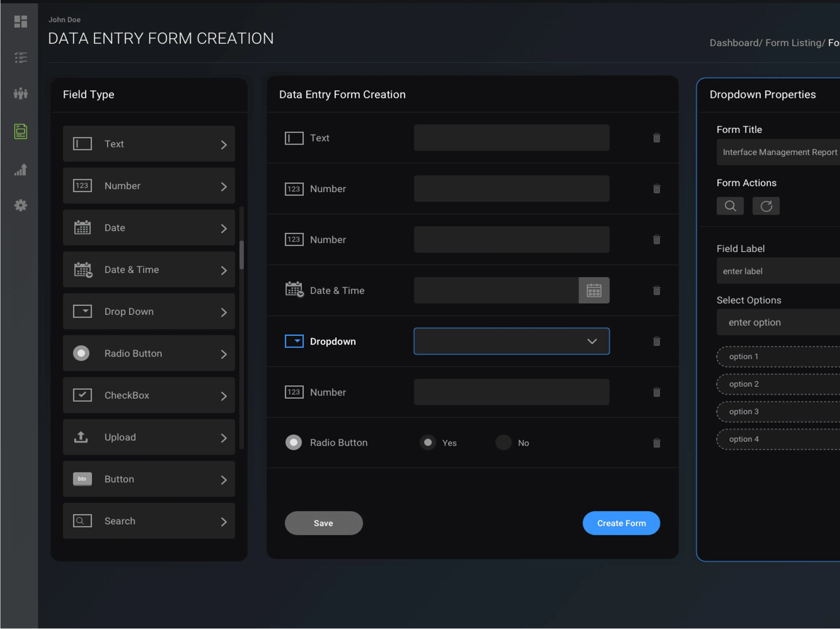Viewport: 840px width, 629px height.
Task: Expand the Drop Down field type chevron
Action: 224,312
